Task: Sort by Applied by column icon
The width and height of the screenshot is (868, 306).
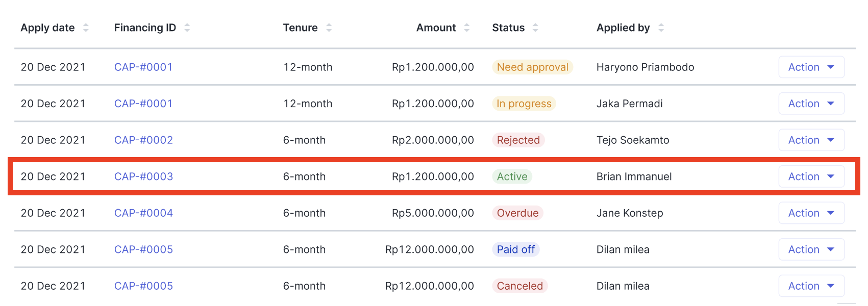Action: point(661,28)
